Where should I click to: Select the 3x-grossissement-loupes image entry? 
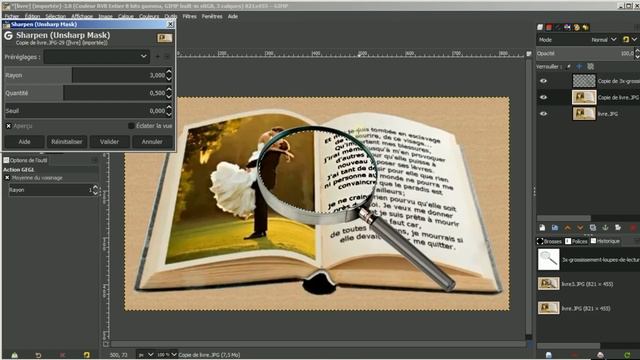(588, 260)
